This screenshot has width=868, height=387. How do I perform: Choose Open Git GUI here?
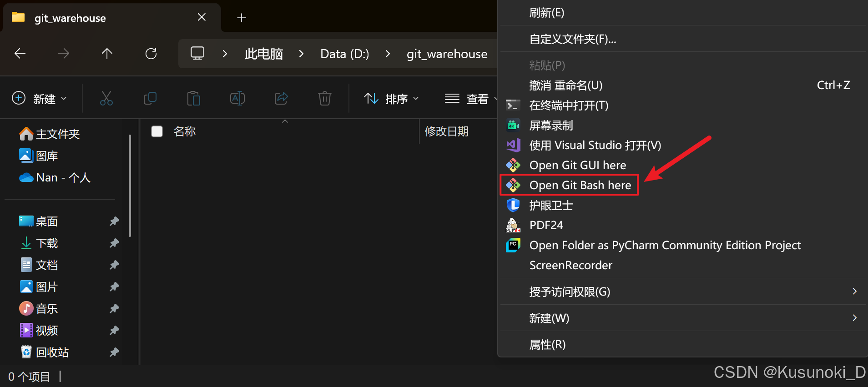pyautogui.click(x=683, y=166)
